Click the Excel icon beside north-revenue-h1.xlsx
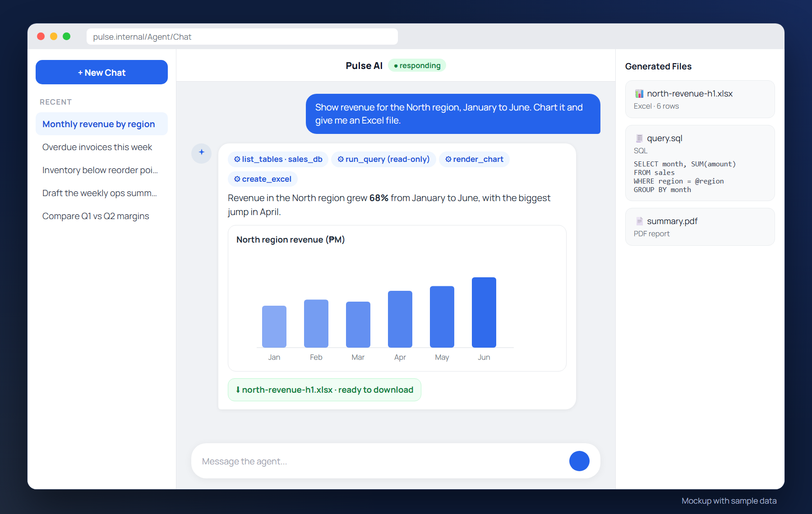This screenshot has height=514, width=812. point(639,94)
